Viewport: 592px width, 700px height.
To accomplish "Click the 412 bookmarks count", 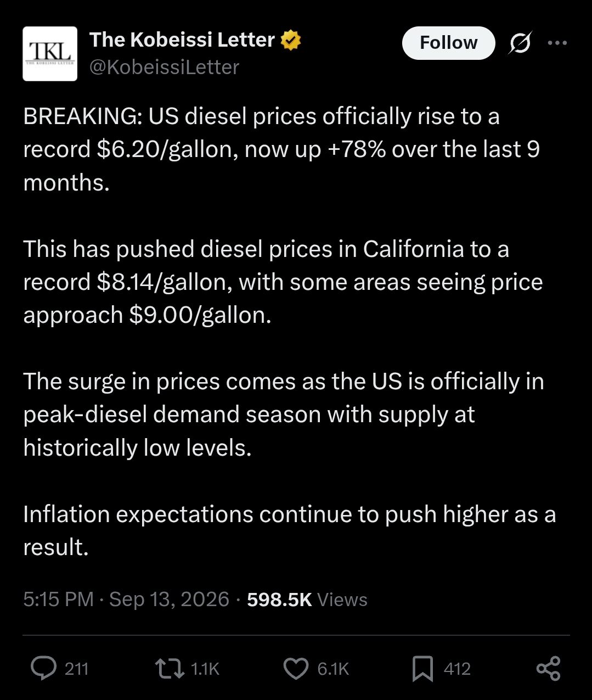I will point(457,669).
